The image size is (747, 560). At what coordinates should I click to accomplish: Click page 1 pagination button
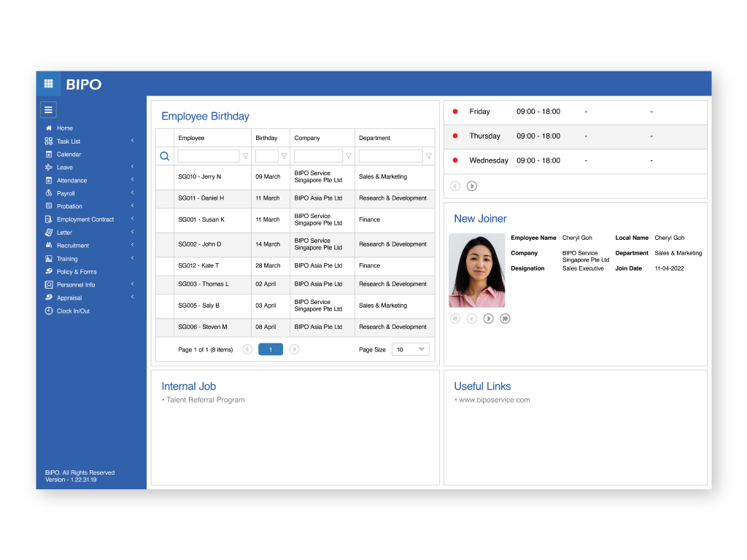coord(271,349)
